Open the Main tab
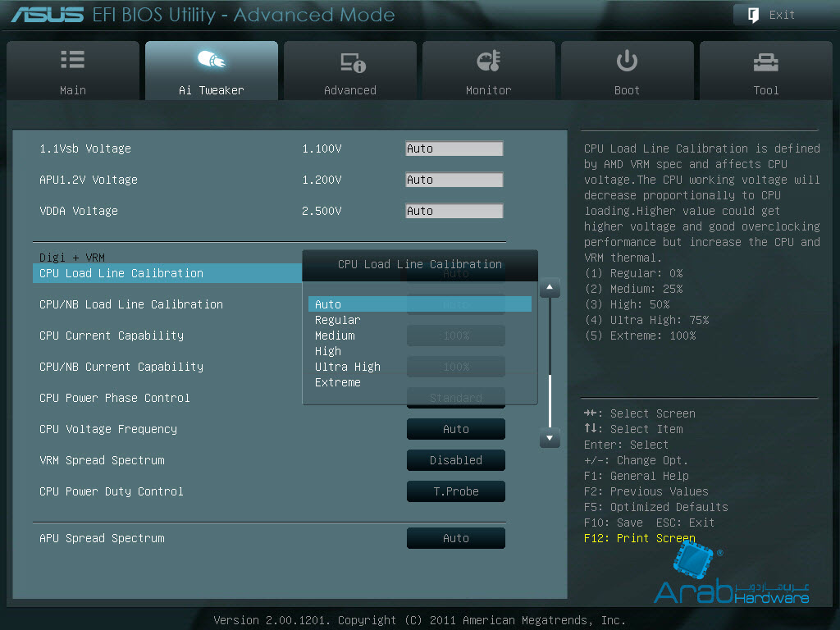Image resolution: width=840 pixels, height=630 pixels. coord(73,71)
